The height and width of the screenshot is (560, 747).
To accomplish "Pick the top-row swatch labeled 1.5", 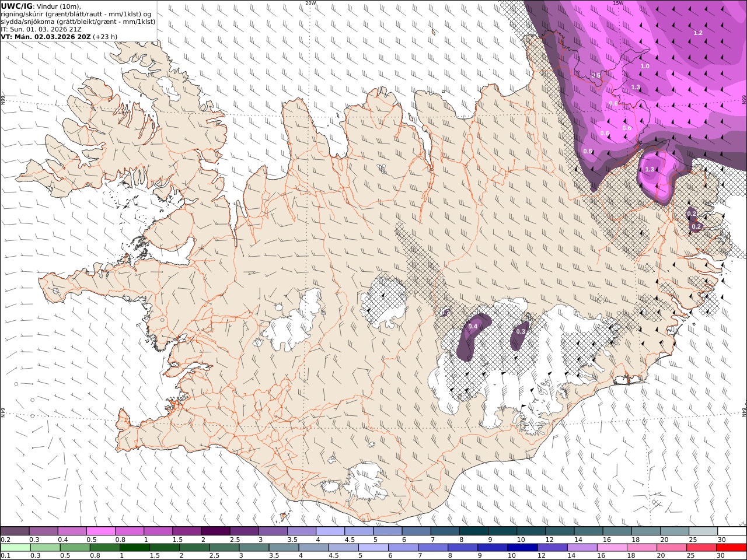I will (x=186, y=531).
